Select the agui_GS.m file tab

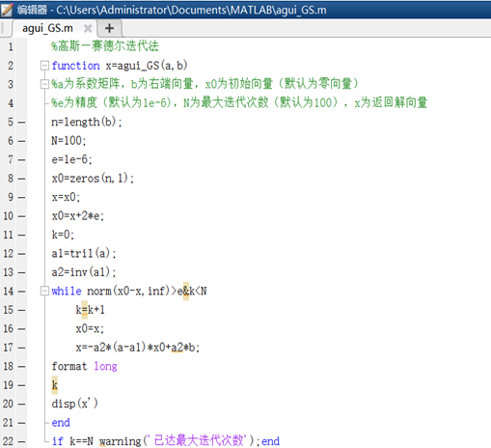coord(47,28)
